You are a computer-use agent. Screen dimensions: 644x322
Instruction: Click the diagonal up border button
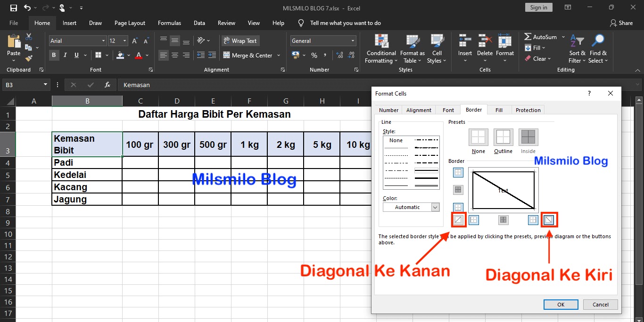[x=459, y=219]
